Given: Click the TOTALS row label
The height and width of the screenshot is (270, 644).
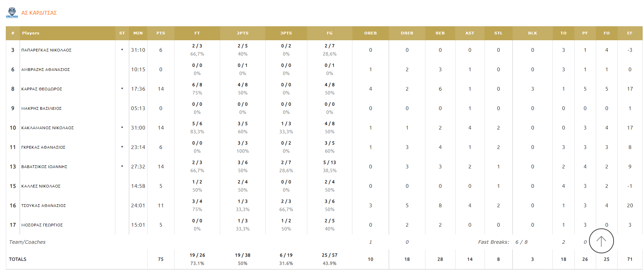Looking at the screenshot, I should (18, 259).
